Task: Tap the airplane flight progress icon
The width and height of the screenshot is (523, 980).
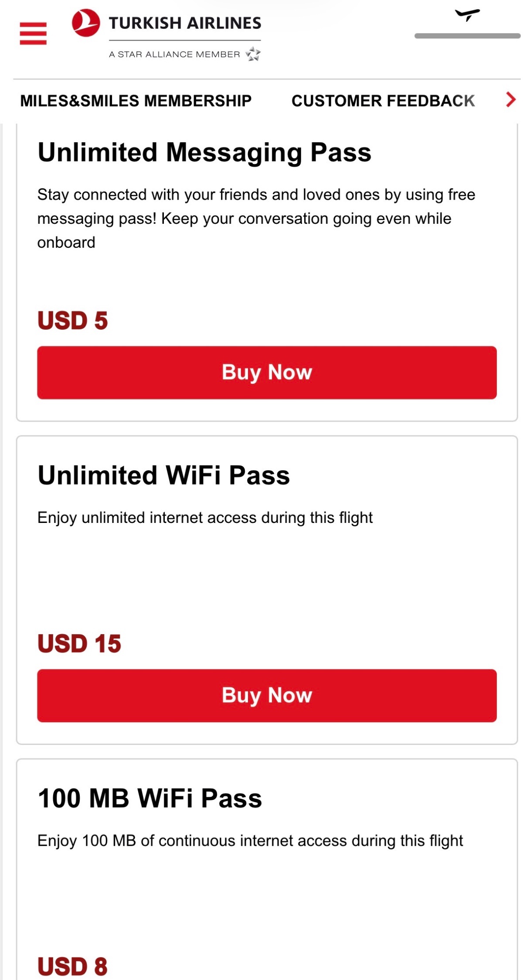Action: click(x=467, y=15)
